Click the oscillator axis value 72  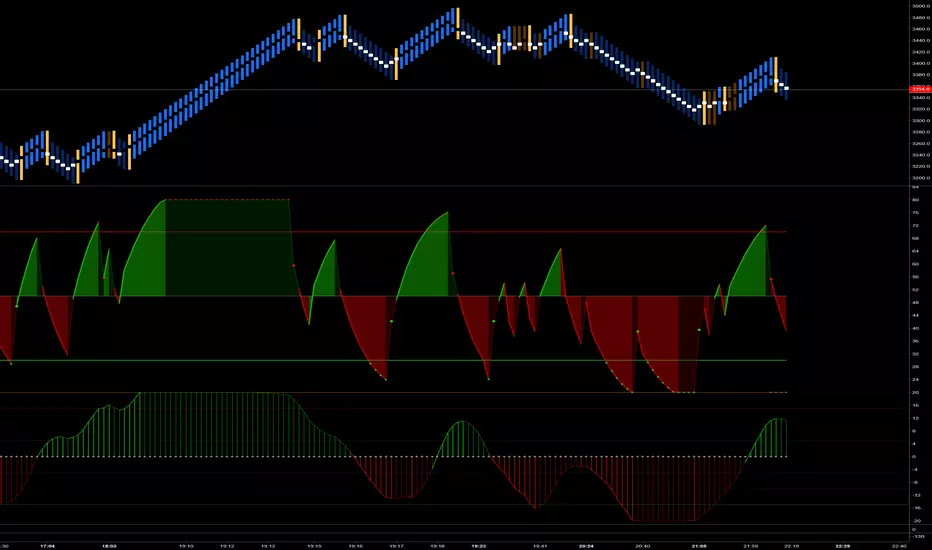click(915, 225)
